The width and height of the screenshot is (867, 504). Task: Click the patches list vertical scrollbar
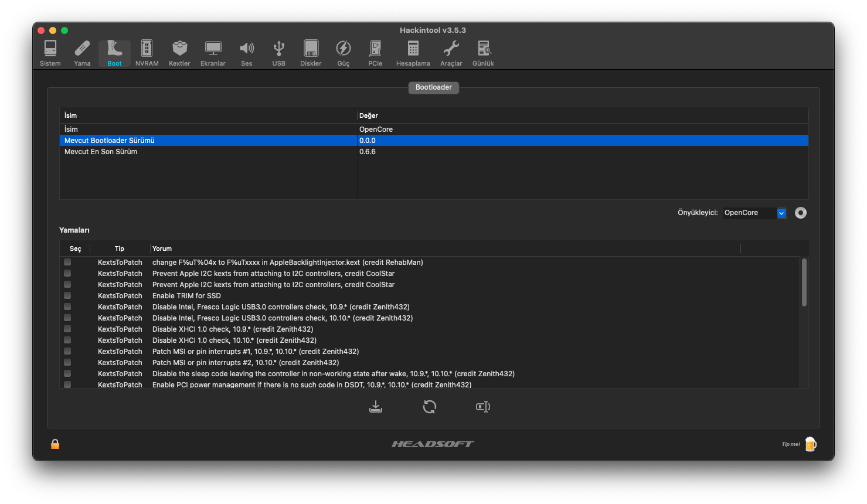(x=804, y=282)
